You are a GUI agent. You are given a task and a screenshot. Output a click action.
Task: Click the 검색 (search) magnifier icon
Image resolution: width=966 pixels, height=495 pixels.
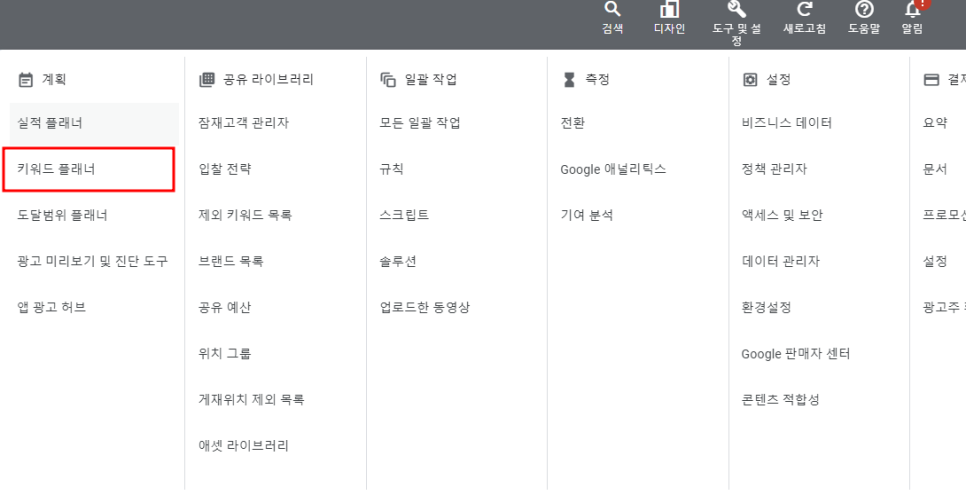coord(612,10)
